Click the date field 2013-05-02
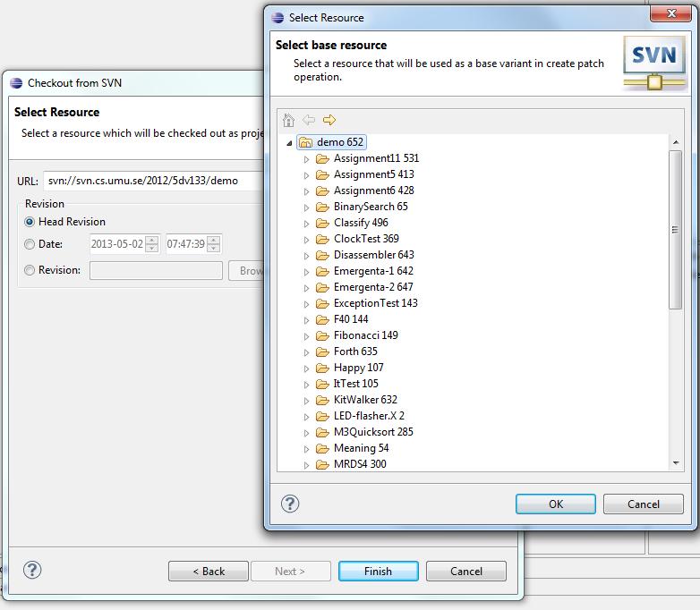The image size is (700, 610). pyautogui.click(x=117, y=244)
